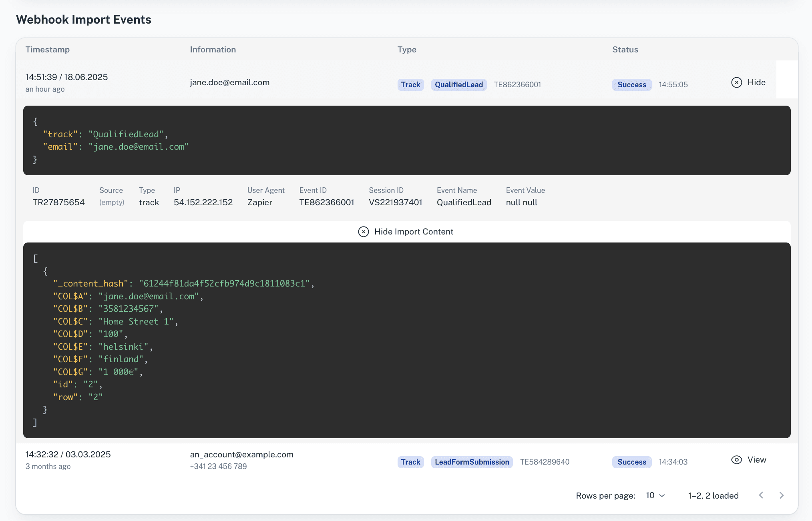This screenshot has width=812, height=521.
Task: Click event ID TE862366001 in Type column
Action: tap(517, 84)
